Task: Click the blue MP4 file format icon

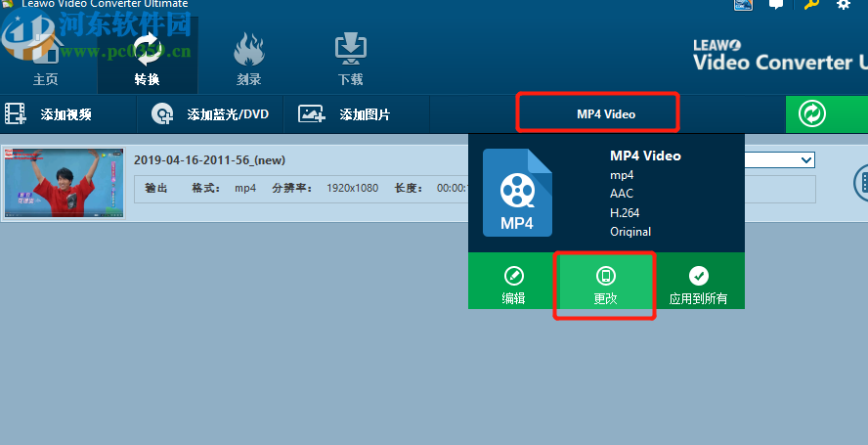Action: [x=517, y=193]
